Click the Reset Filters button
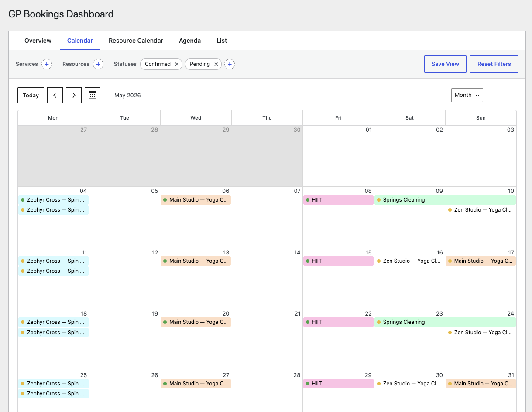The image size is (532, 412). click(494, 64)
